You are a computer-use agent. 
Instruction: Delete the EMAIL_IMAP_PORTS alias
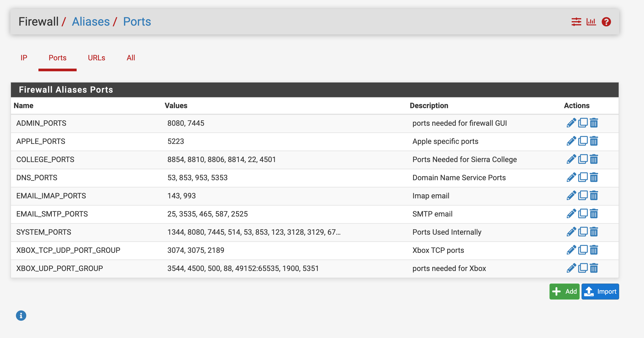click(x=594, y=196)
